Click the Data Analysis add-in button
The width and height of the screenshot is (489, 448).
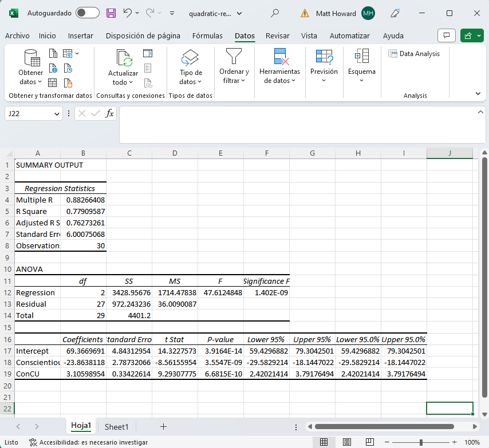tap(414, 53)
